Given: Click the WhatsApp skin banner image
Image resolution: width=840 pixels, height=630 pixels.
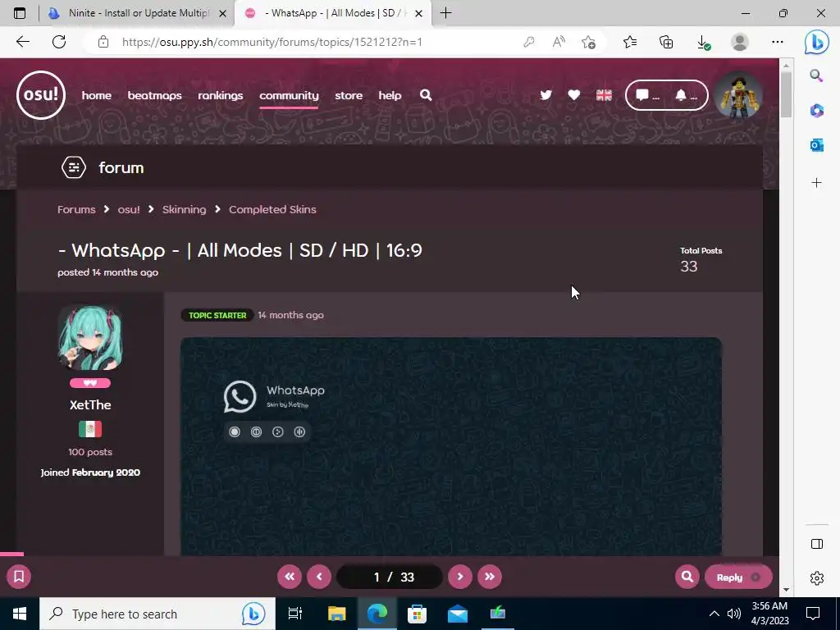Looking at the screenshot, I should (x=451, y=446).
